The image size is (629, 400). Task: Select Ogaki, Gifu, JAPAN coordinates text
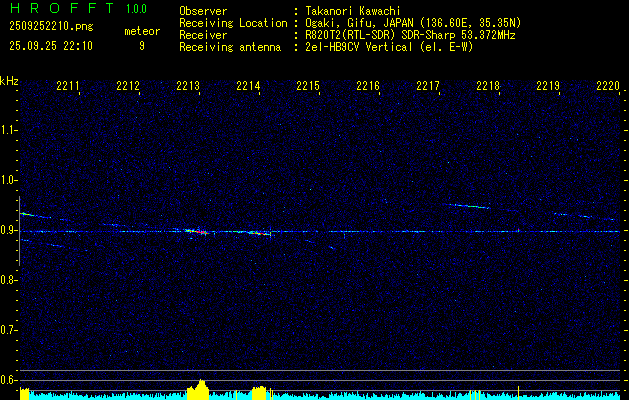(413, 23)
